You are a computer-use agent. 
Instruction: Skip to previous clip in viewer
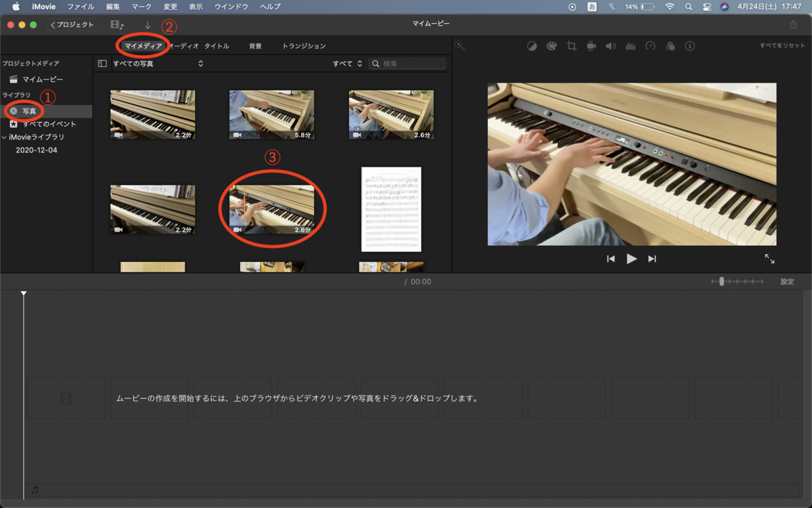coord(610,259)
